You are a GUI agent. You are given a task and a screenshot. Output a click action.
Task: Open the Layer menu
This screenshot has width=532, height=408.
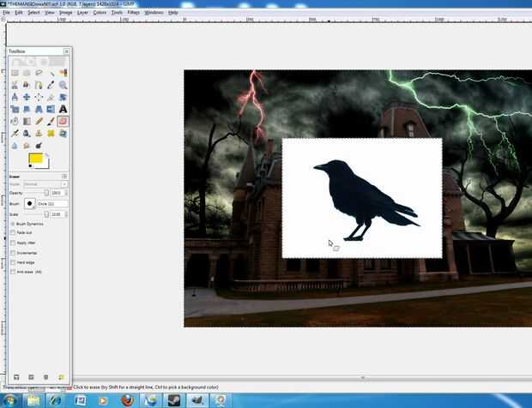[82, 12]
